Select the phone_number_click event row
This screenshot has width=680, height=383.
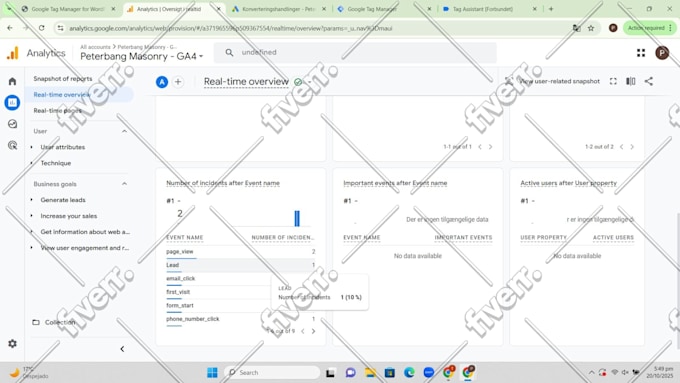pos(241,319)
